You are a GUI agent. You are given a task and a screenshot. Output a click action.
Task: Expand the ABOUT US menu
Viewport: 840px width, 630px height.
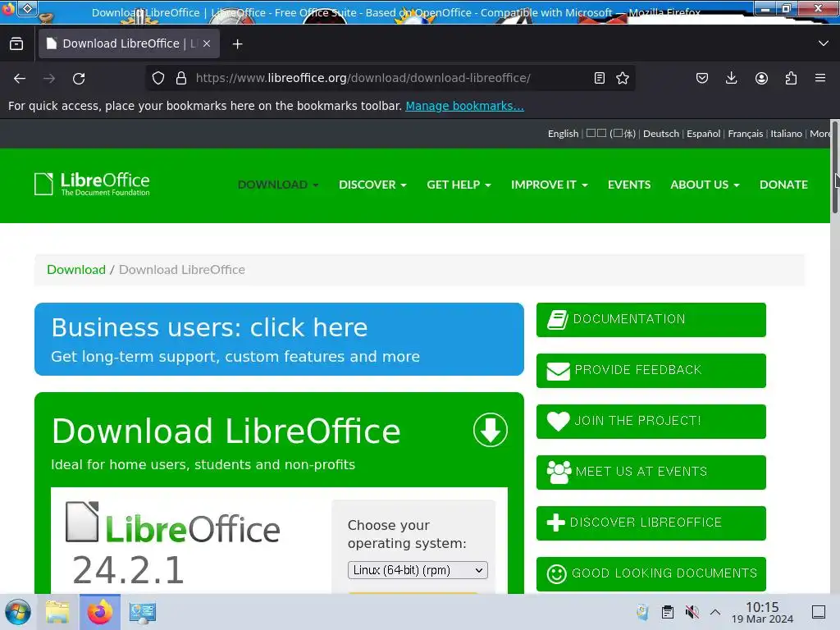click(705, 185)
